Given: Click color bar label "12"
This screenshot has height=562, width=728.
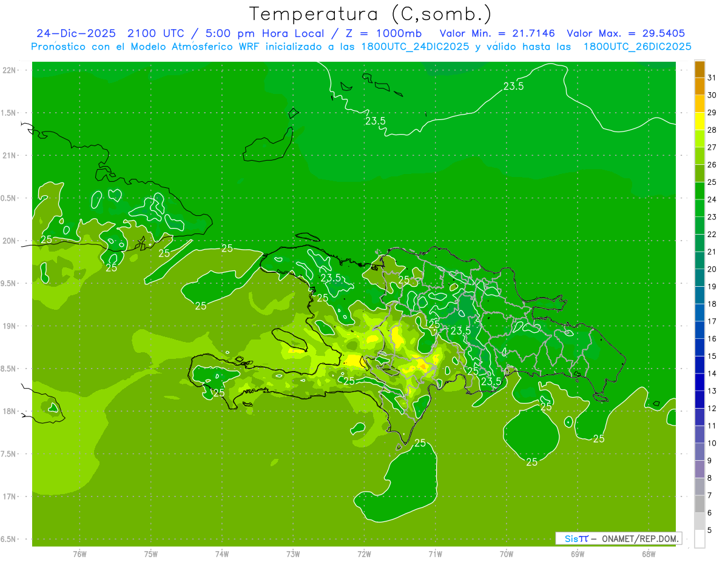Looking at the screenshot, I should (712, 409).
